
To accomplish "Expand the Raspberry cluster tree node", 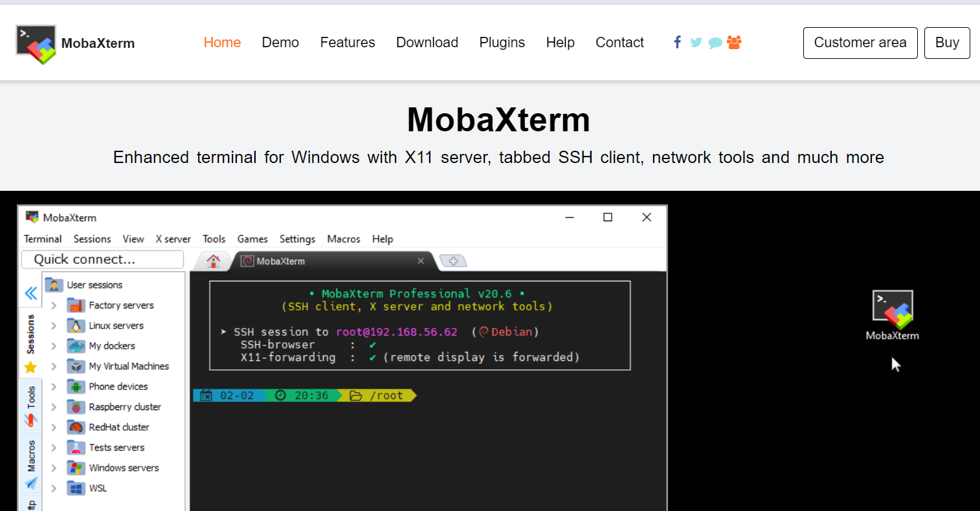I will (54, 407).
